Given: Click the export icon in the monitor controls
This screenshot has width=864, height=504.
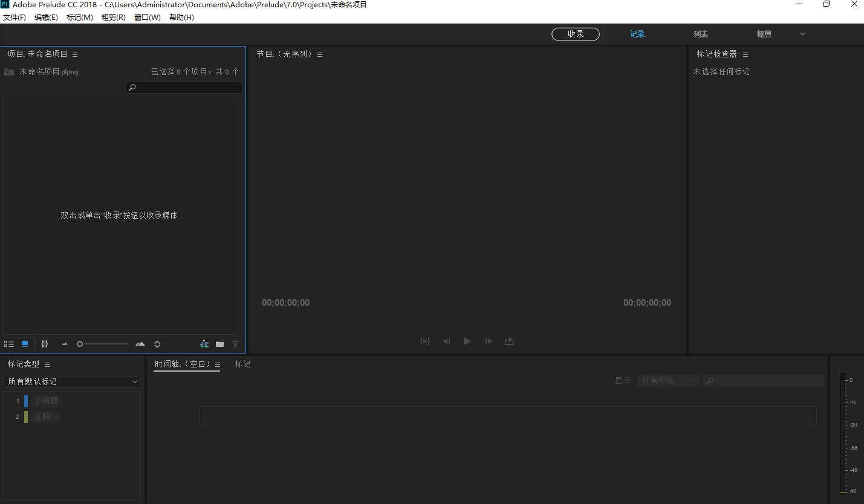Looking at the screenshot, I should pyautogui.click(x=509, y=341).
